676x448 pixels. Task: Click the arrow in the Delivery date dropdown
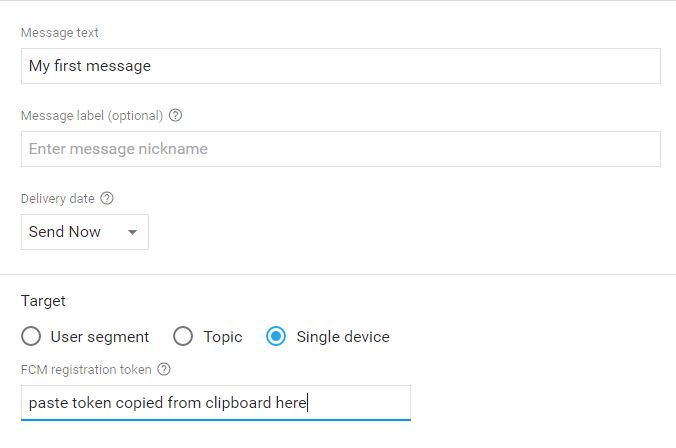pos(132,233)
